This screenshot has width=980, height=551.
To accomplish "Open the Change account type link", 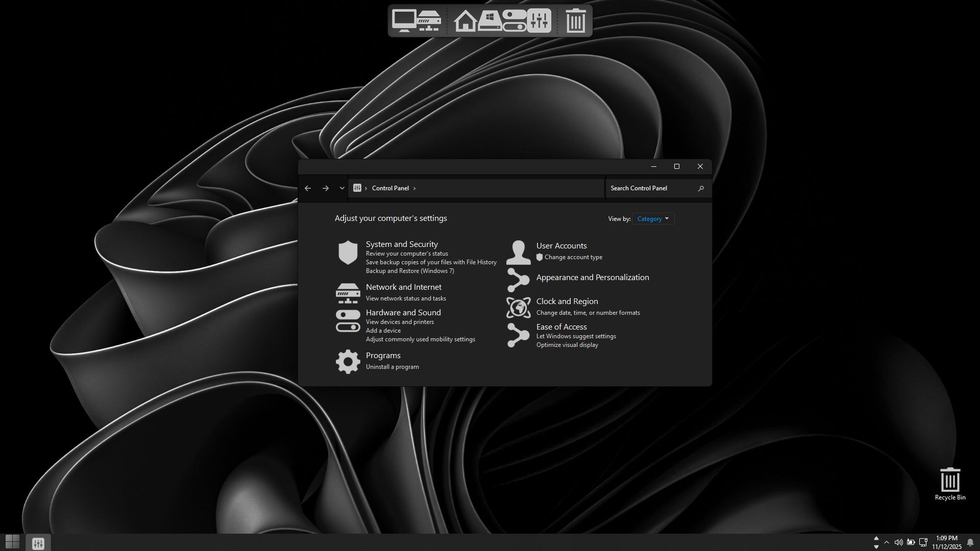I will click(x=573, y=257).
